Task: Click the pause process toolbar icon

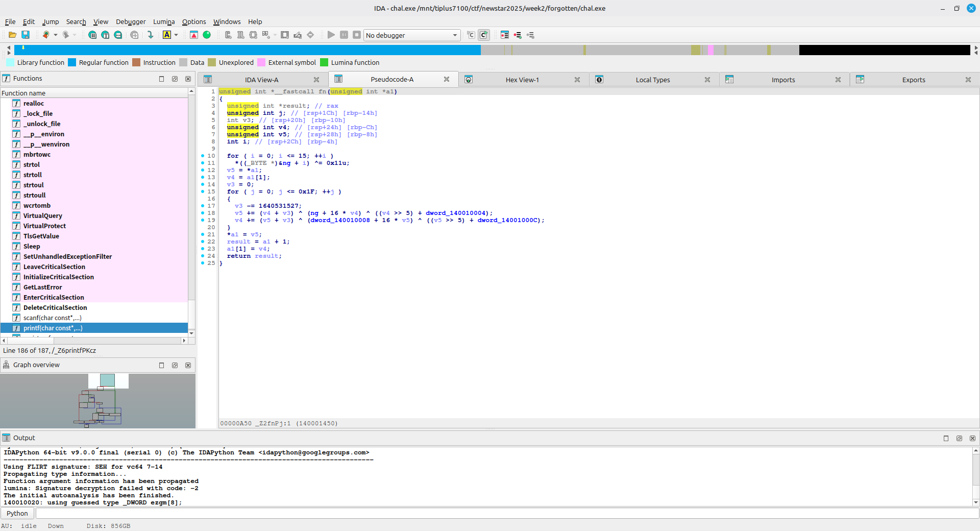Action: pos(344,35)
